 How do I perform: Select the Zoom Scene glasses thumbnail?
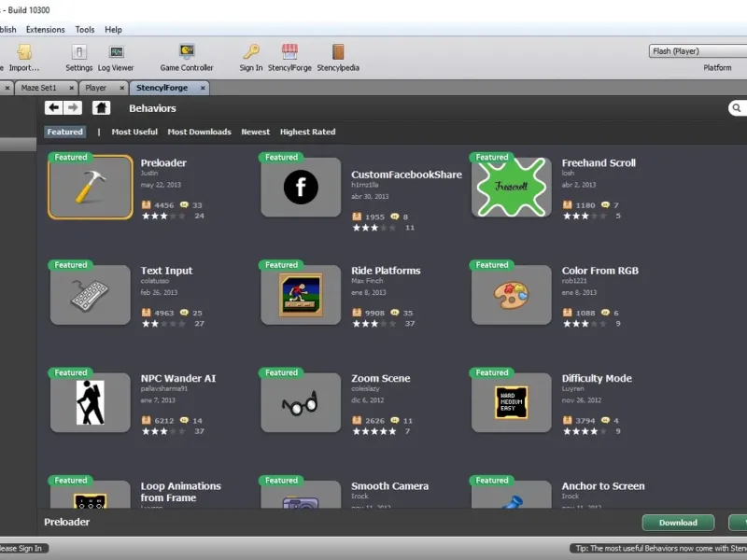tap(301, 402)
